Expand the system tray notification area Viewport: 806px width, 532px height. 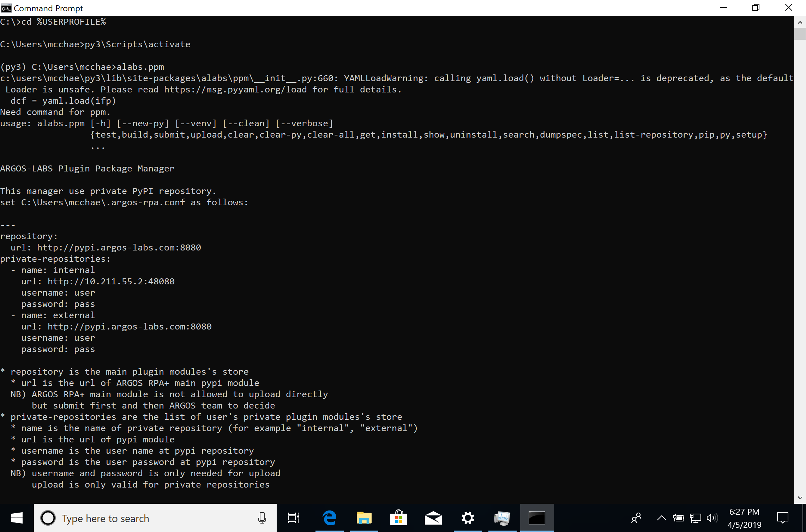point(661,518)
